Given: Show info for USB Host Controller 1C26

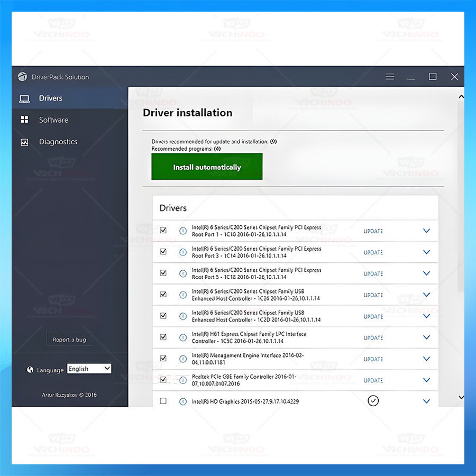Looking at the screenshot, I should click(x=183, y=295).
